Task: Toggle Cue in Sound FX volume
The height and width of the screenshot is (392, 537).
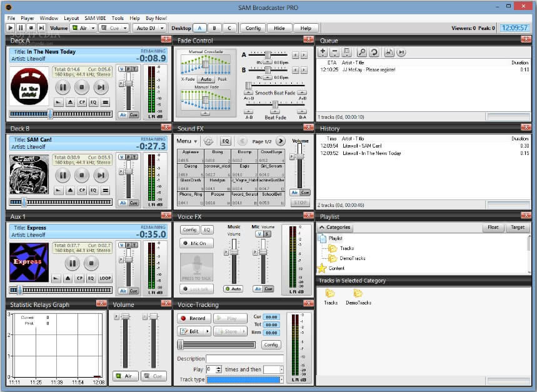Action: pos(305,193)
